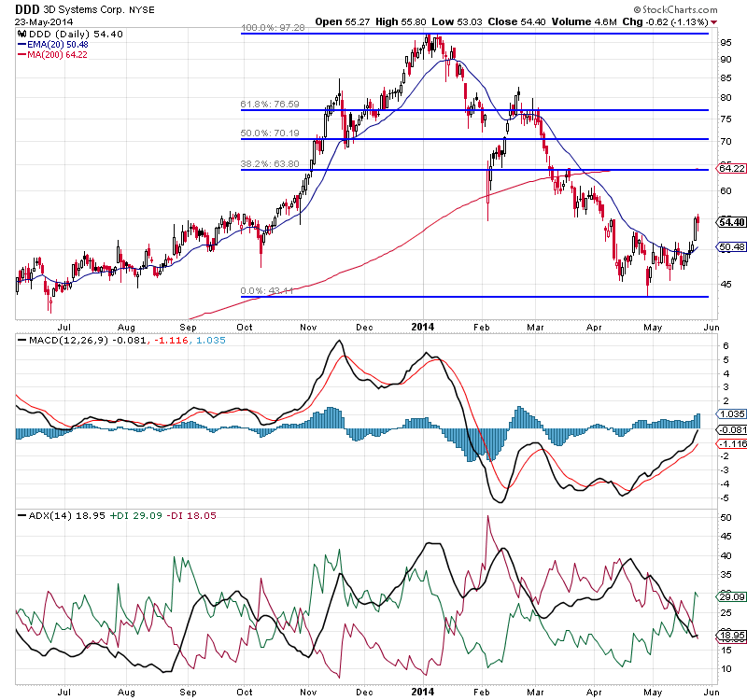Click the blue 1.035 histogram value in MACD header
The width and height of the screenshot is (747, 700).
click(211, 341)
